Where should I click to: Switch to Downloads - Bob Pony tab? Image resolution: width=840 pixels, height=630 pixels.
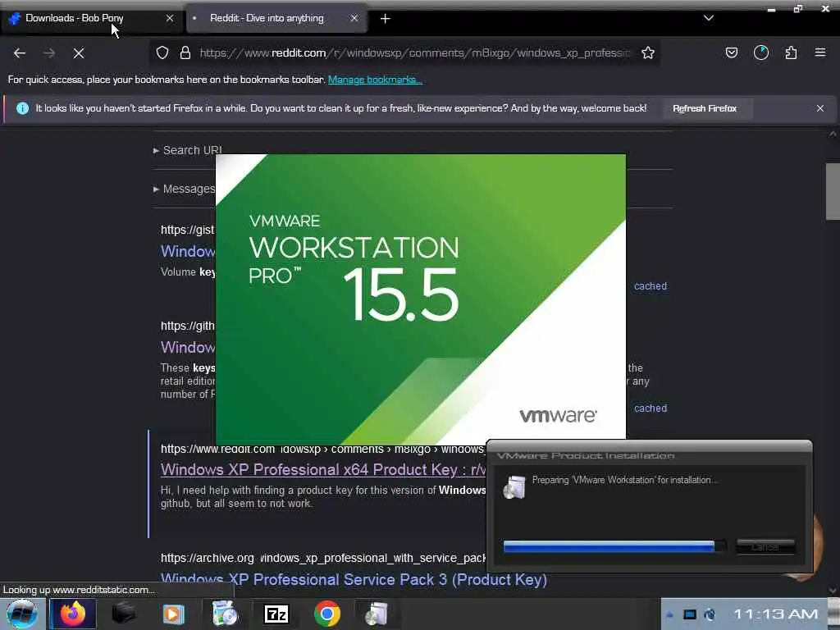[92, 18]
